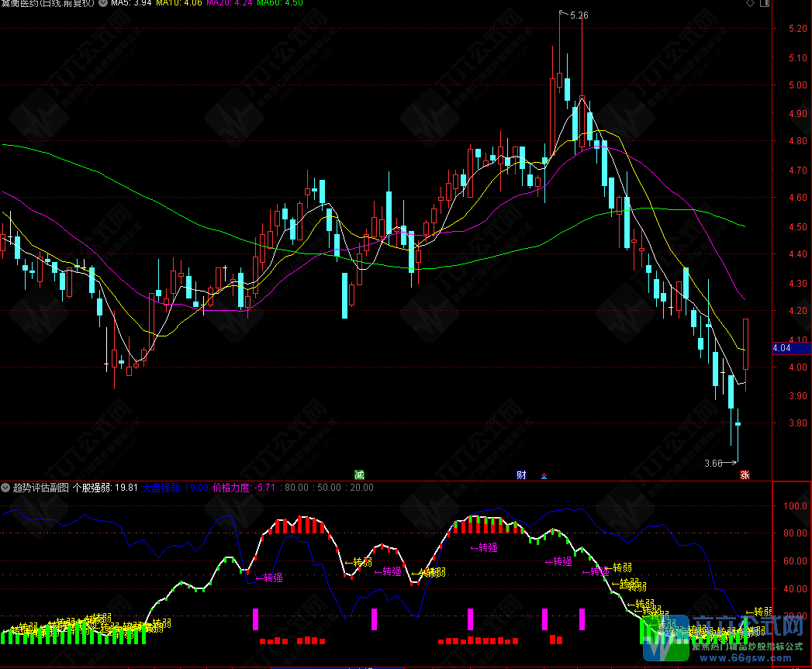The width and height of the screenshot is (812, 669).
Task: Click the MA60: 4.50 label
Action: (x=280, y=2)
